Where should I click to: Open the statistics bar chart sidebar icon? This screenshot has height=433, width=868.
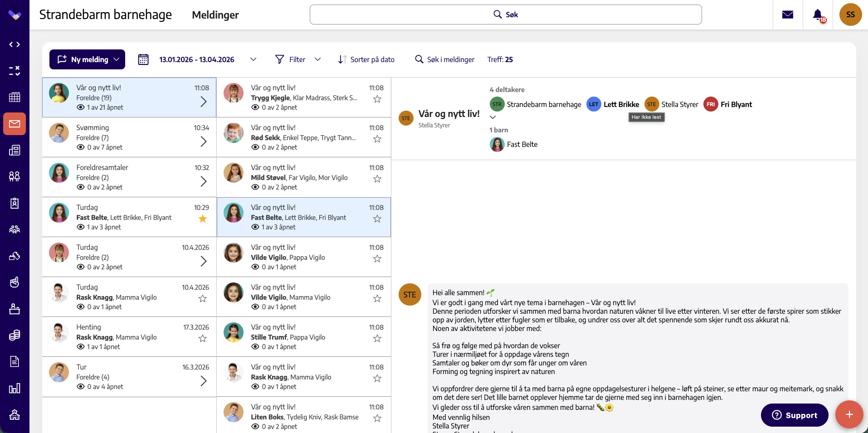coord(15,388)
